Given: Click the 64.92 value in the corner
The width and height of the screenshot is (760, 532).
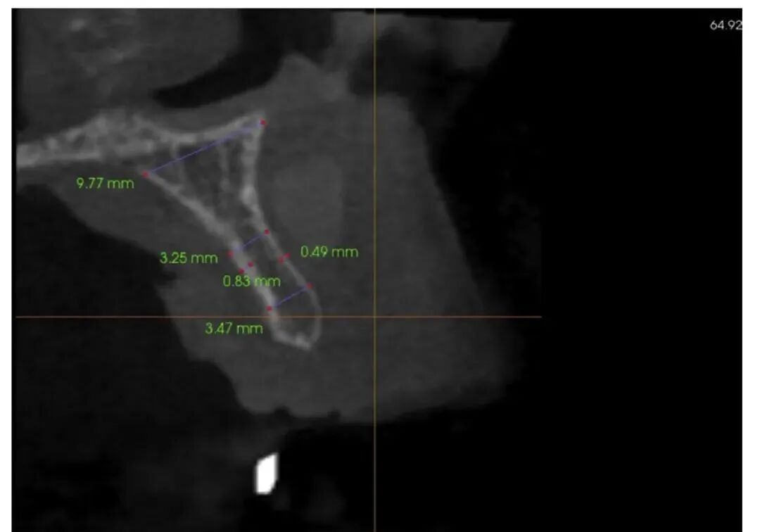Looking at the screenshot, I should pyautogui.click(x=726, y=25).
